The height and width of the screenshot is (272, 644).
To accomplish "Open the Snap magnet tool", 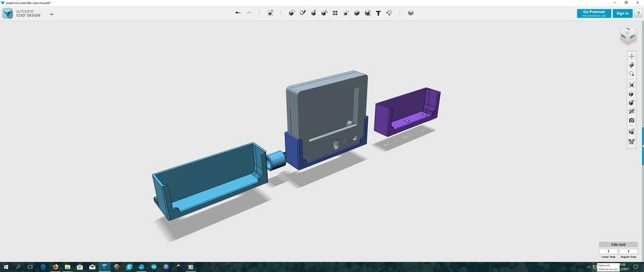I will [x=389, y=13].
